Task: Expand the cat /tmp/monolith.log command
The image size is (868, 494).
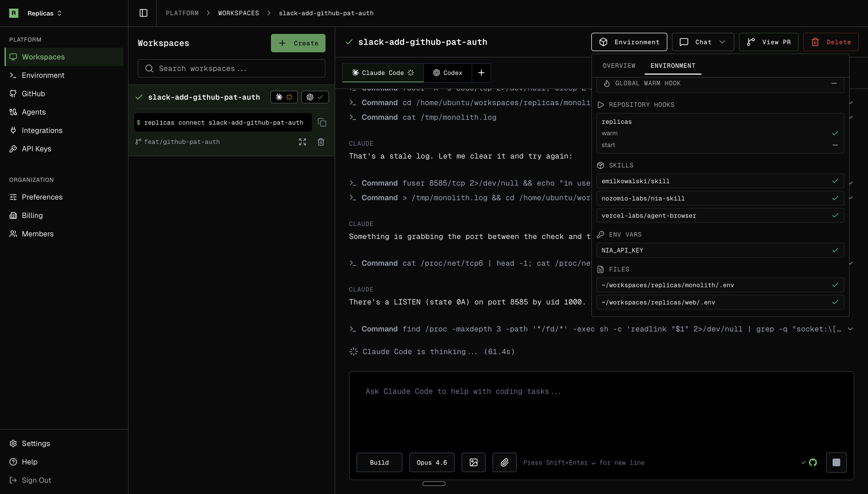Action: [x=851, y=117]
